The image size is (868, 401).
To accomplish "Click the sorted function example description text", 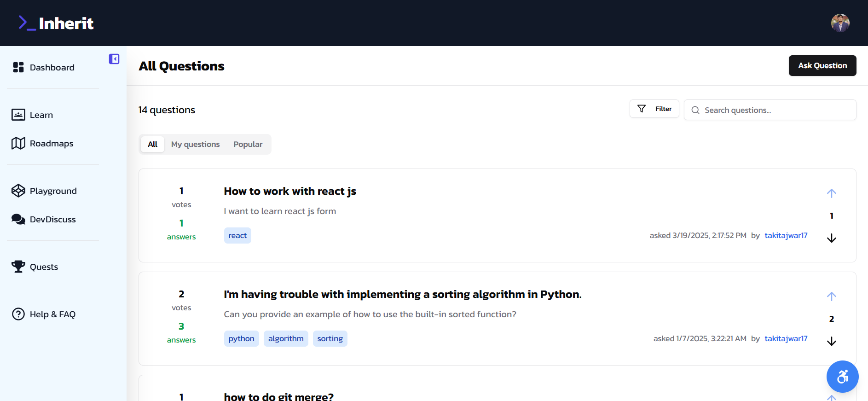I will click(370, 314).
